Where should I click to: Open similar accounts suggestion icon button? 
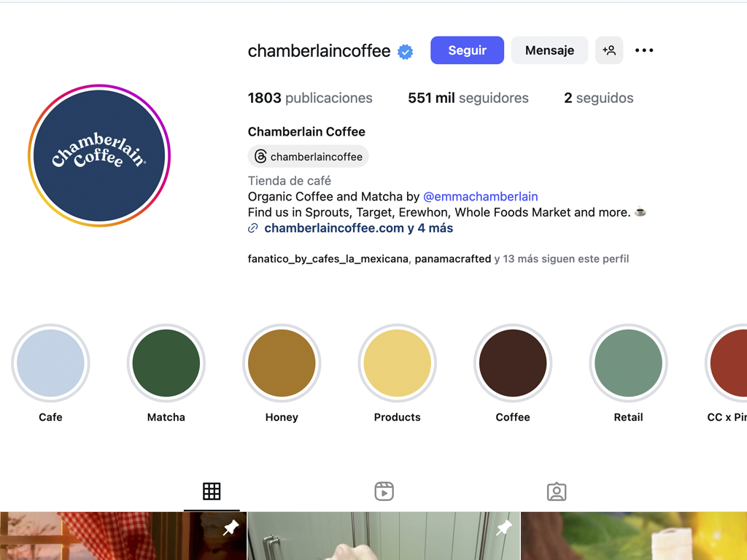tap(609, 50)
